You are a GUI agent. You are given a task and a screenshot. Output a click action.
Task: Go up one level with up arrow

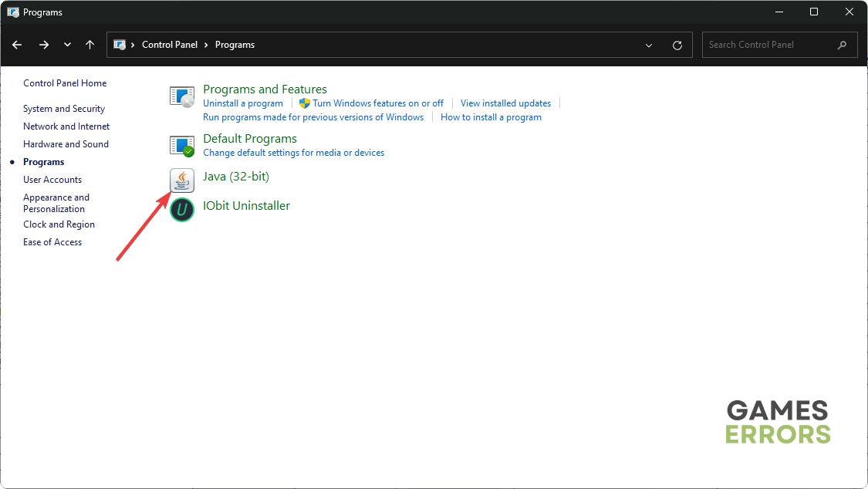point(90,45)
